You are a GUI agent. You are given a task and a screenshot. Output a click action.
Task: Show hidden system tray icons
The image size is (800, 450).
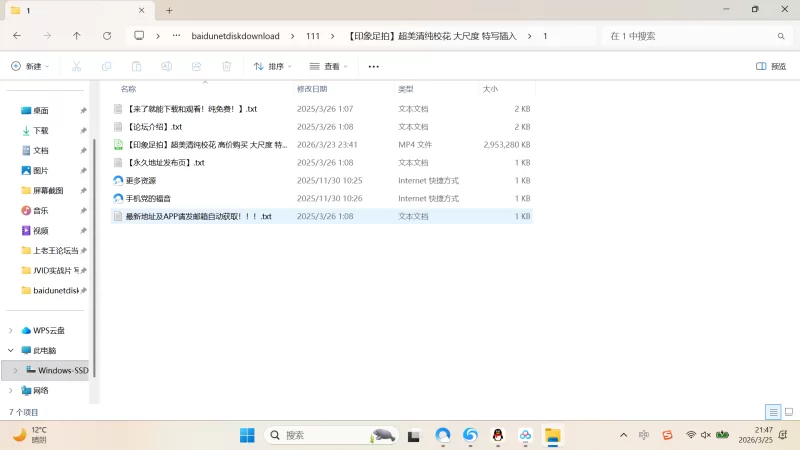[623, 435]
